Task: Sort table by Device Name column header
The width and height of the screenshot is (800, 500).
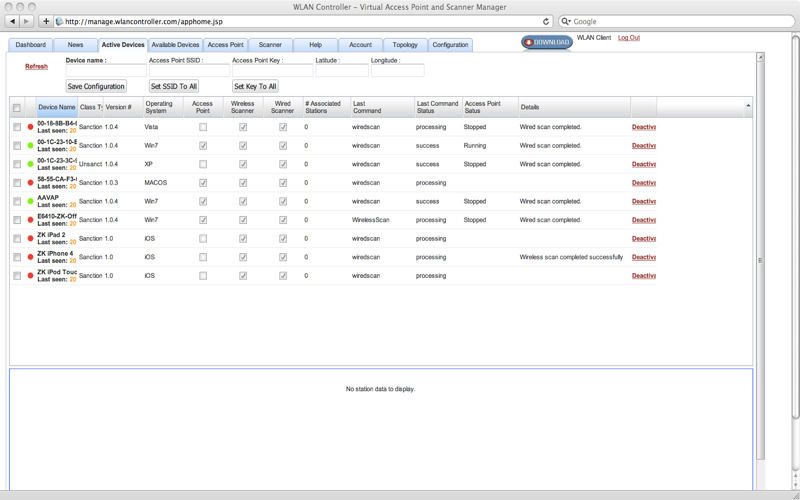Action: click(x=56, y=107)
